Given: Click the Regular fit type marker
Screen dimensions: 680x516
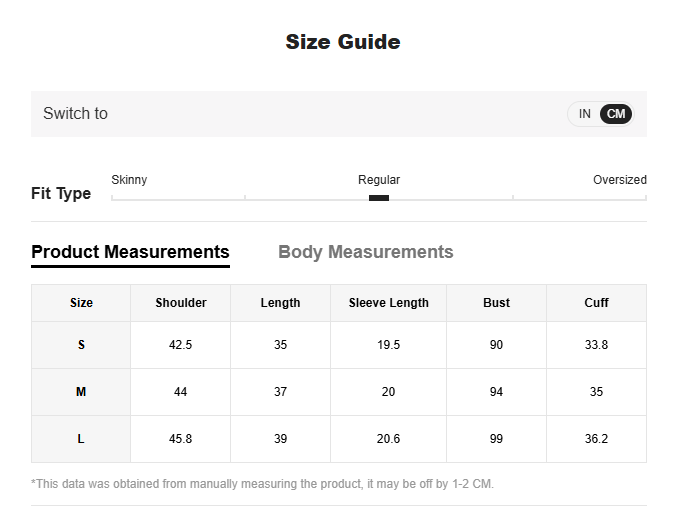Looking at the screenshot, I should click(379, 197).
